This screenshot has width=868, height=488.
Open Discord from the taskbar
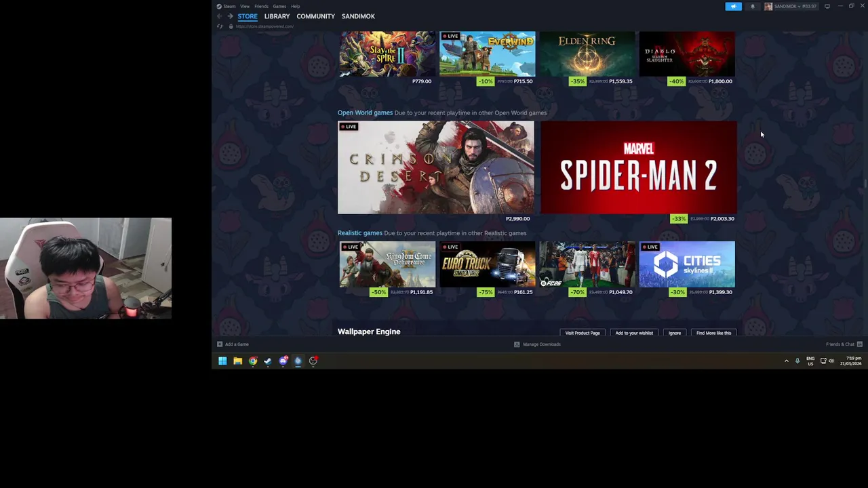coord(283,361)
